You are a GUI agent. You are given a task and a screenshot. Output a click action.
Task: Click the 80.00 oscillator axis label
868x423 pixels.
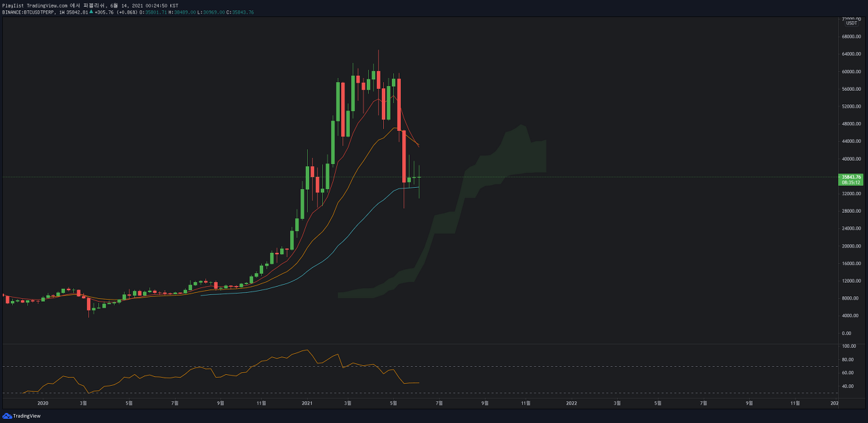849,359
